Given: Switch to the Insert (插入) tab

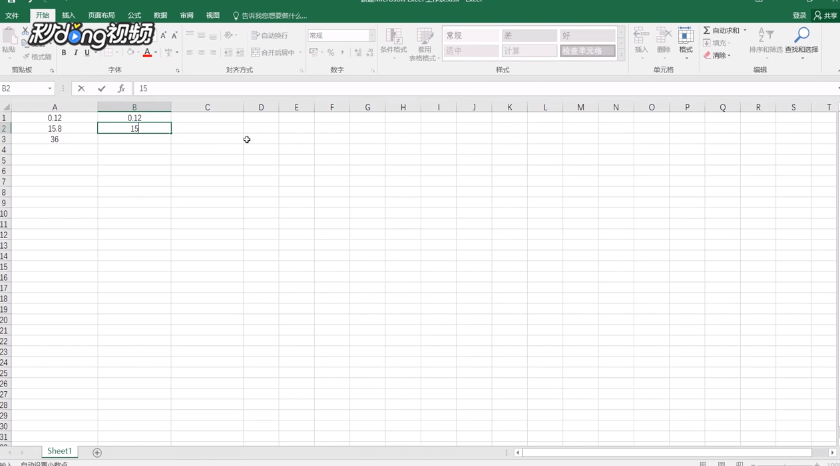Looking at the screenshot, I should pos(69,16).
